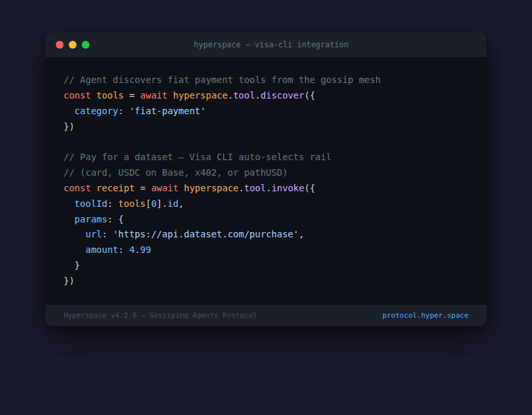
Task: Click the title 'hyperspace — visa-cli integration'
Action: (271, 45)
